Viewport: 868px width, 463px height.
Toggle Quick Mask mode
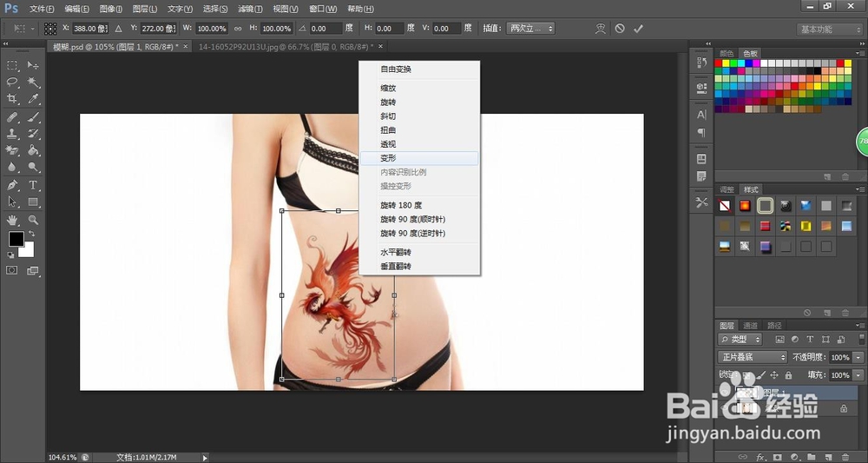click(x=12, y=271)
